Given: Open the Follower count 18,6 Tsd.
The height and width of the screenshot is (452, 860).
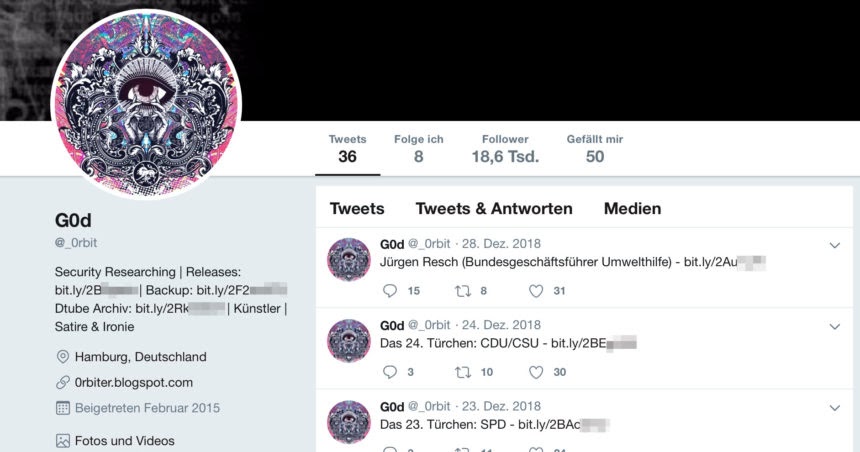Looking at the screenshot, I should point(505,149).
